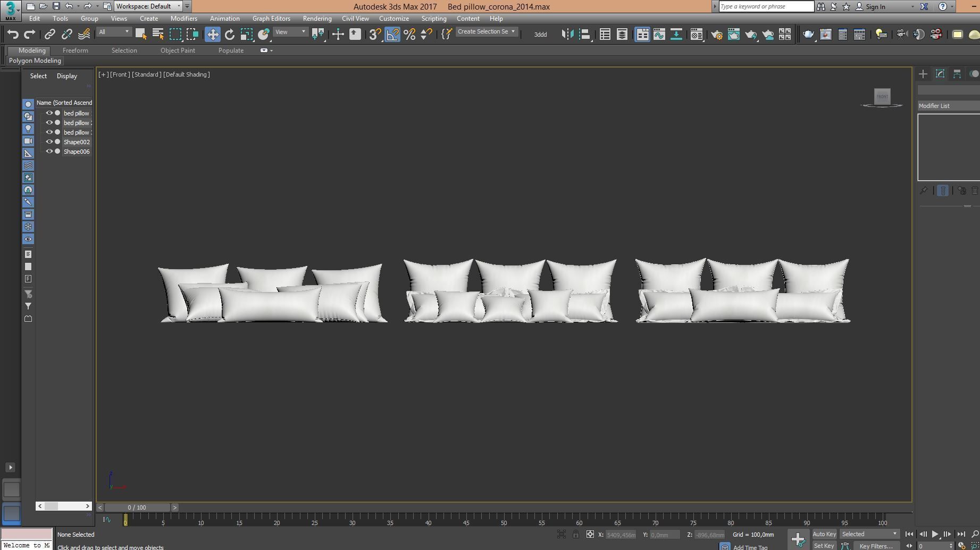The width and height of the screenshot is (980, 550).
Task: Click the Polygon Modeling panel button
Action: [x=35, y=61]
